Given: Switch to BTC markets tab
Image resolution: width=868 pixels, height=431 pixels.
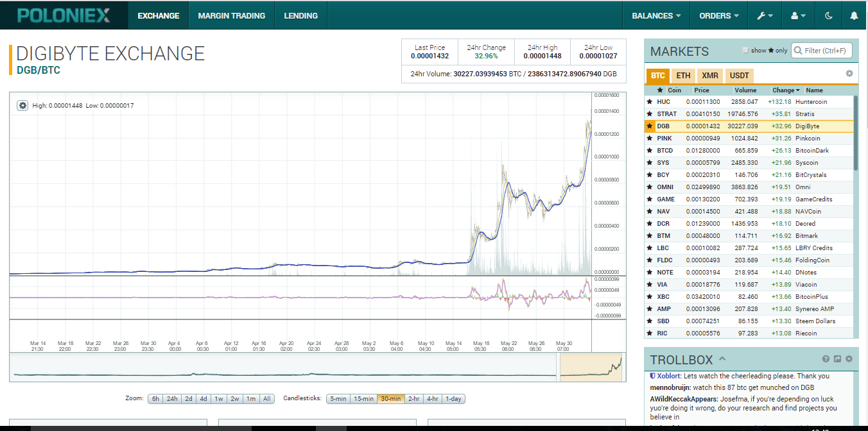Looking at the screenshot, I should pos(658,76).
